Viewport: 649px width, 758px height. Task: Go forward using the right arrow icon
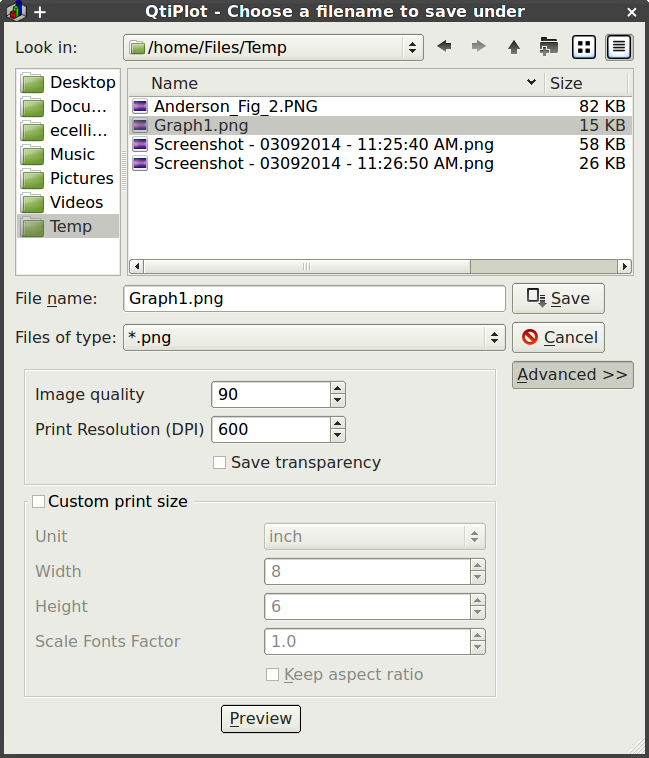coord(478,47)
